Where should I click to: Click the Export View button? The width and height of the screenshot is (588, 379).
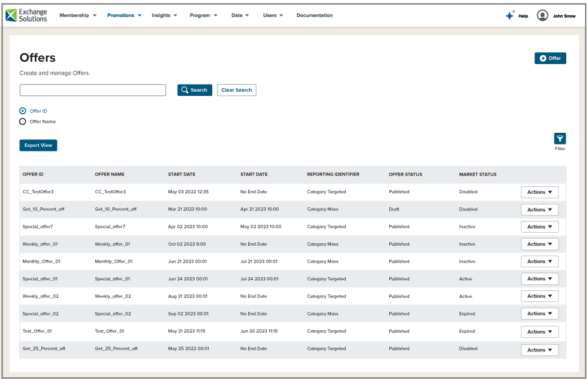pos(38,145)
